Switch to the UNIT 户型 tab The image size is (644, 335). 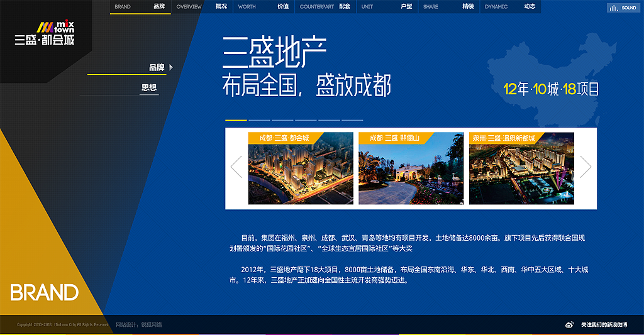click(386, 7)
